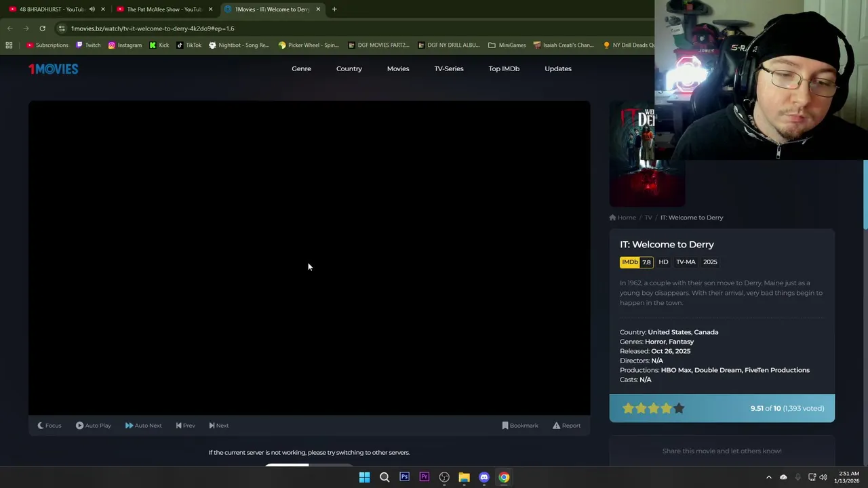Open the volume control in system tray

click(823, 477)
